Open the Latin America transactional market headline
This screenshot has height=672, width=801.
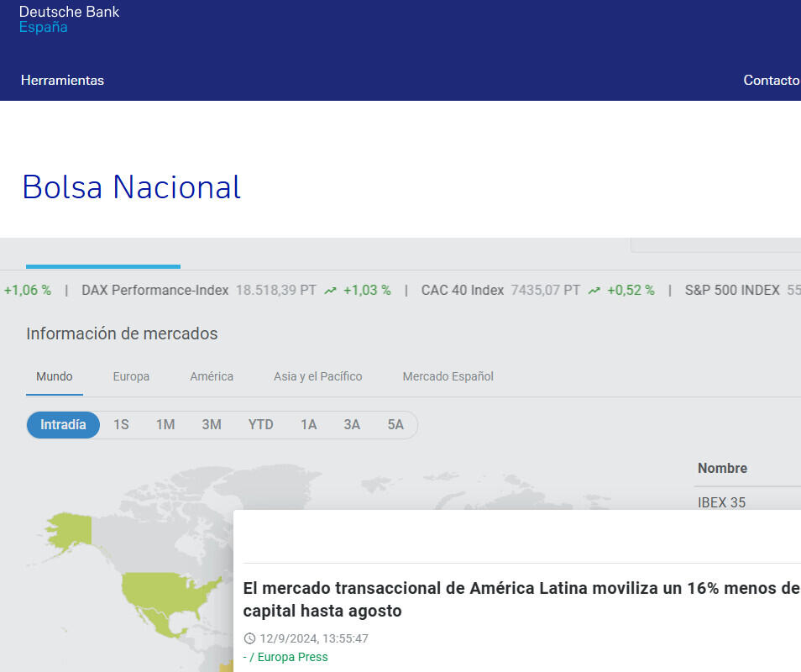click(521, 599)
